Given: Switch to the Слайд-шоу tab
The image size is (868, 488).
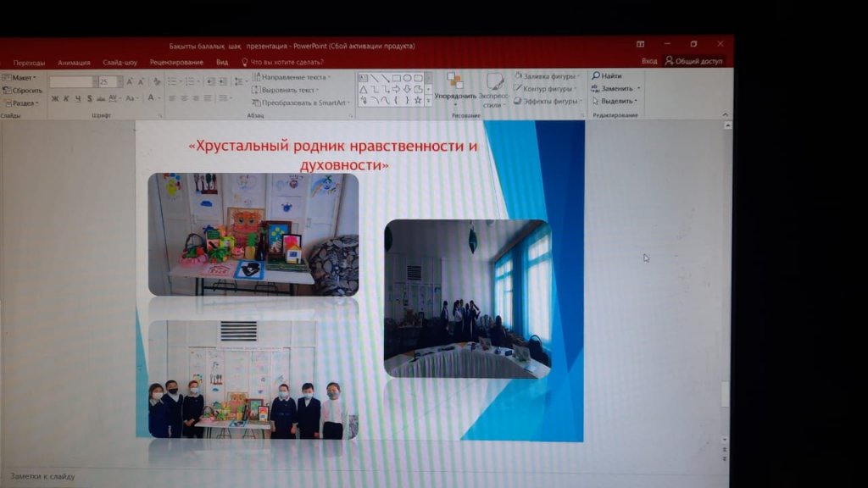Looking at the screenshot, I should click(120, 63).
